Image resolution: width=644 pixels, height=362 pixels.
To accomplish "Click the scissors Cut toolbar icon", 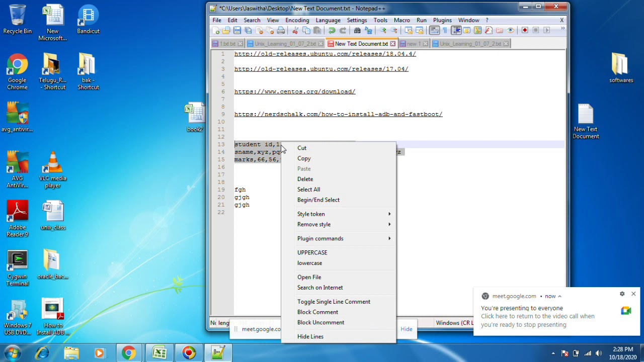I will click(x=295, y=30).
